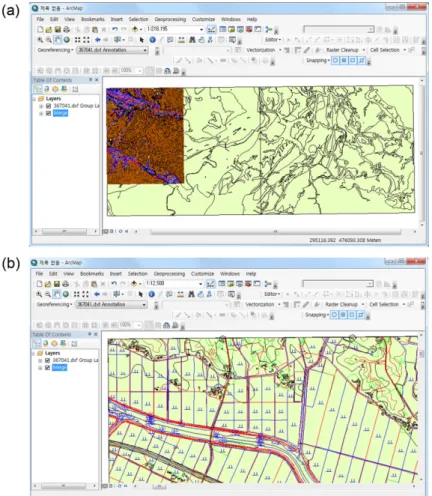The image size is (432, 496).
Task: Toggle end snapping button in window (a)
Action: pos(344,60)
